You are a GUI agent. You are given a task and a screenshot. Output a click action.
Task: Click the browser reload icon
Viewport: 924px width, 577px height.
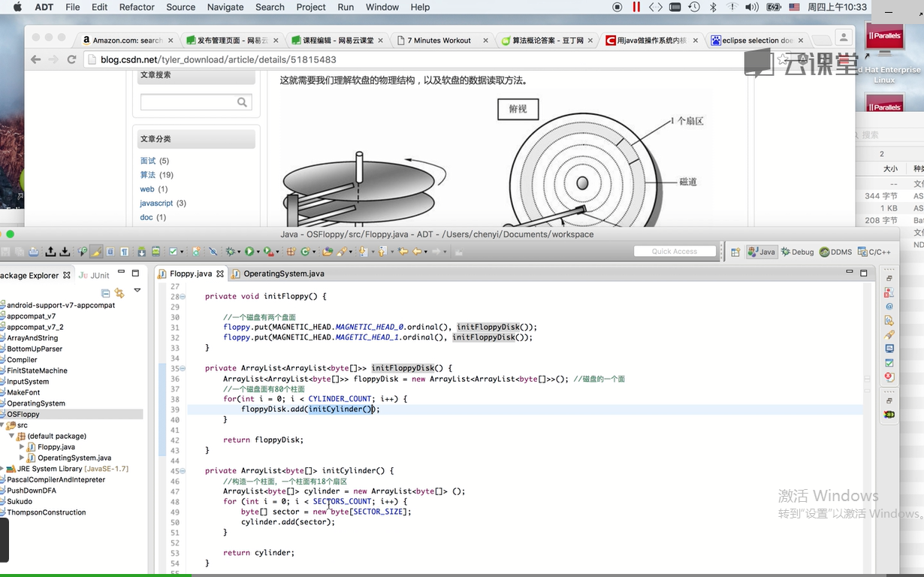click(72, 59)
